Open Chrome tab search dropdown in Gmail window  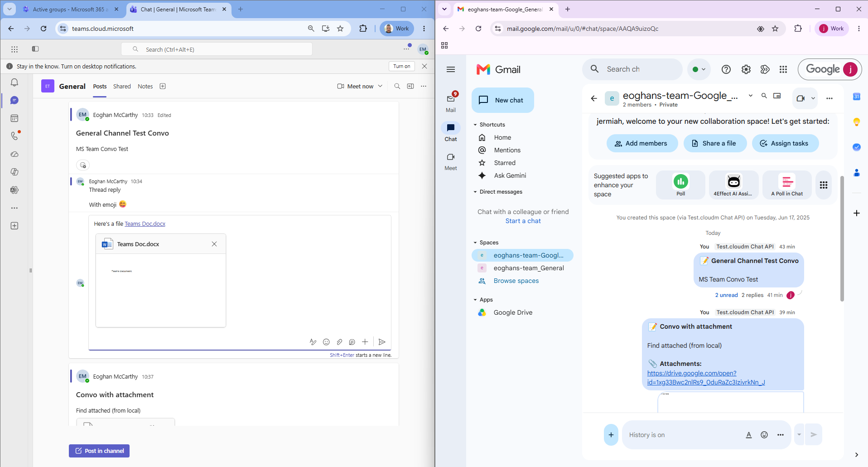point(444,9)
